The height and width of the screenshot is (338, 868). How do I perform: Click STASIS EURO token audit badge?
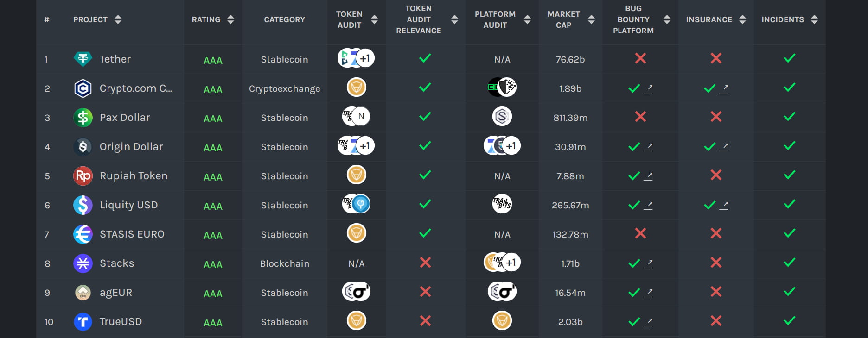tap(357, 233)
